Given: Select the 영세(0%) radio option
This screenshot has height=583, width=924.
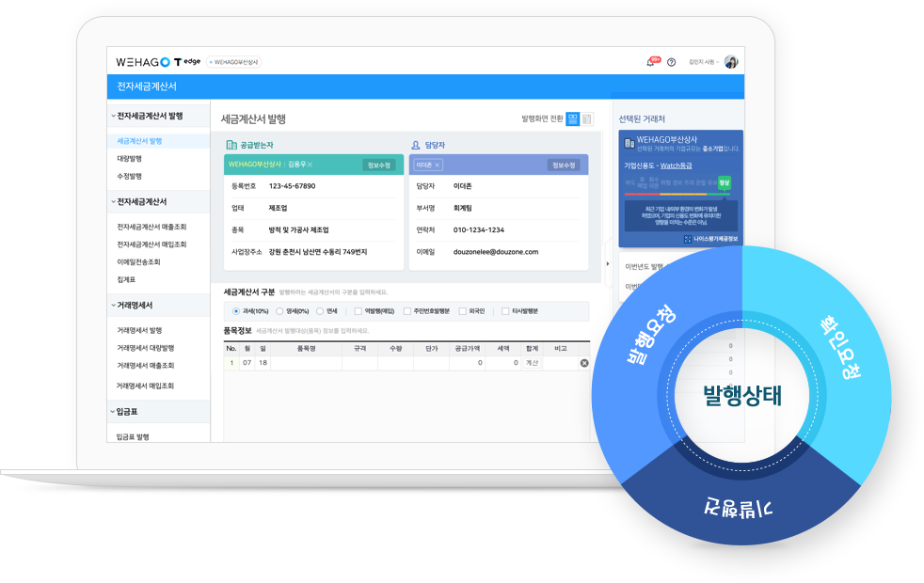Looking at the screenshot, I should pyautogui.click(x=279, y=311).
